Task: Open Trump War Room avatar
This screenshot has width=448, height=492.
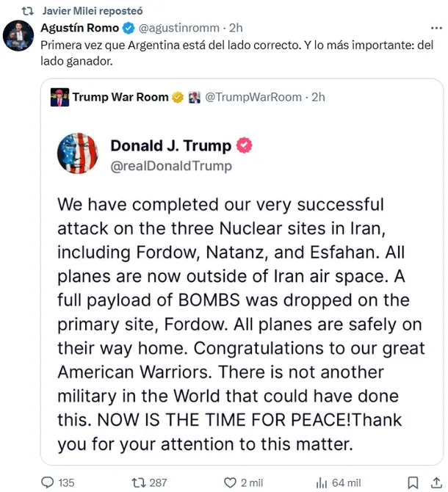Action: point(59,97)
